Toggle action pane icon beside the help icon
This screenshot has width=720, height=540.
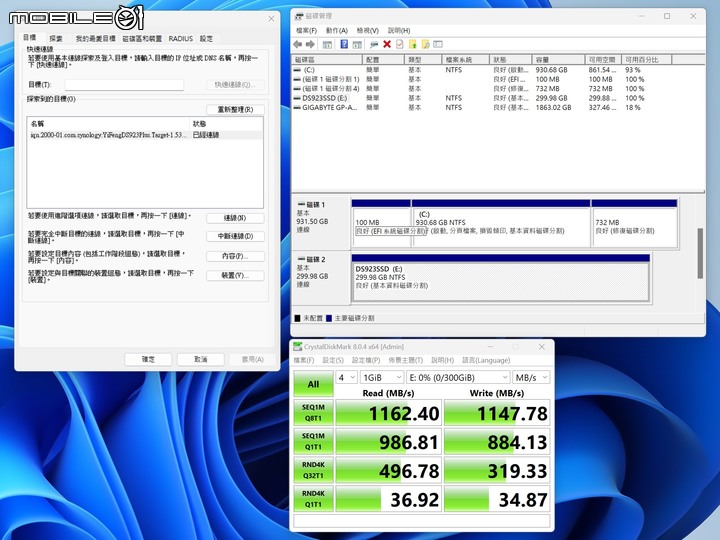(357, 45)
